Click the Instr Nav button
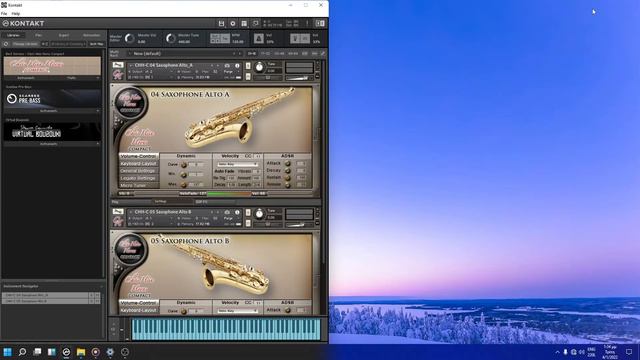640x360 pixels. pyautogui.click(x=96, y=44)
